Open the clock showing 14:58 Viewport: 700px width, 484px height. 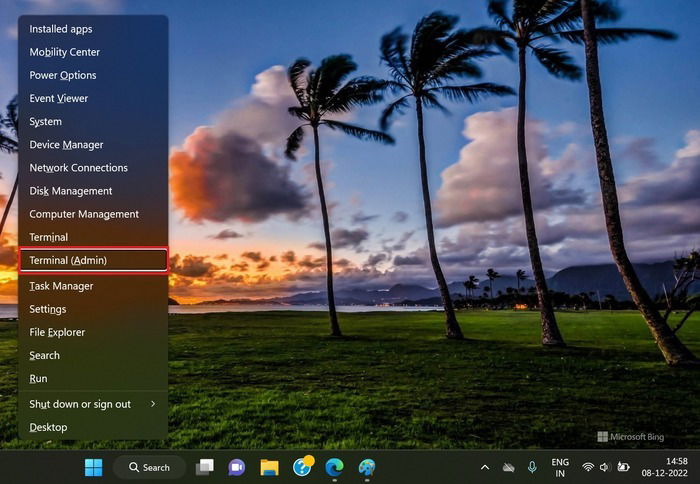tap(664, 467)
